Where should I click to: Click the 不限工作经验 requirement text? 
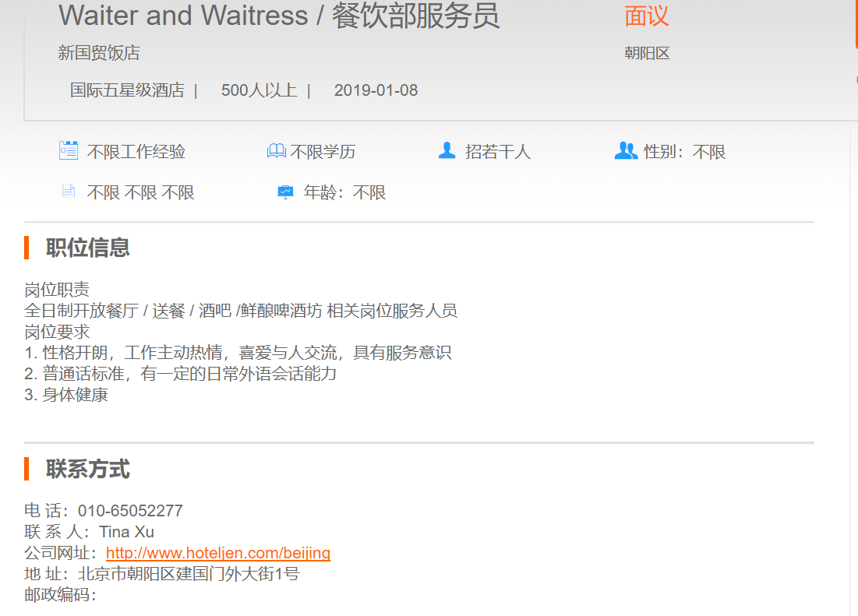coord(136,151)
